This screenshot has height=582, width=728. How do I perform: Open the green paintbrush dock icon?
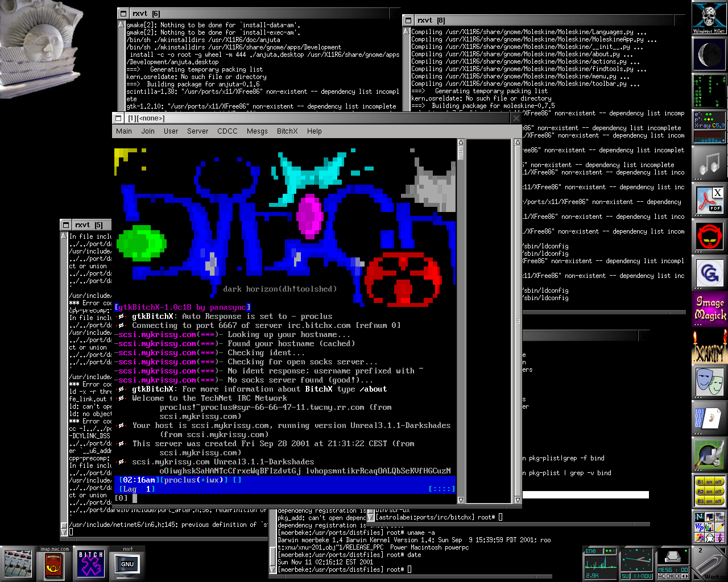tap(709, 455)
